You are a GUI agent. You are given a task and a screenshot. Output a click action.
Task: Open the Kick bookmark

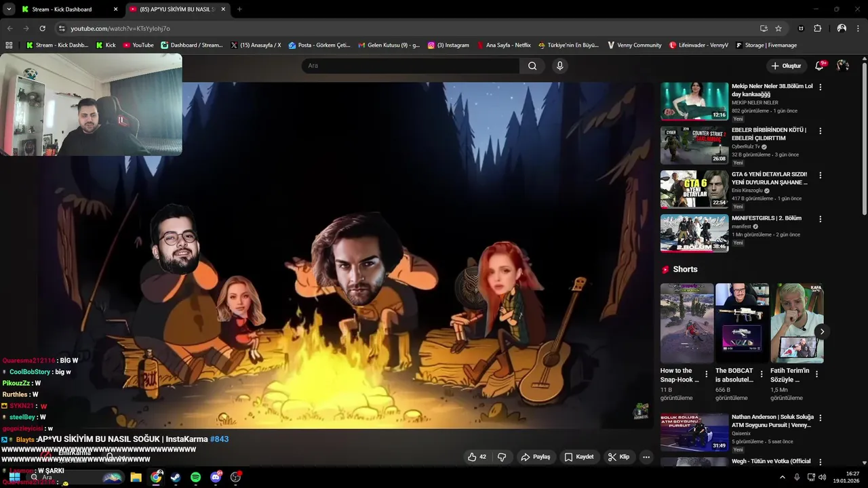tap(106, 45)
